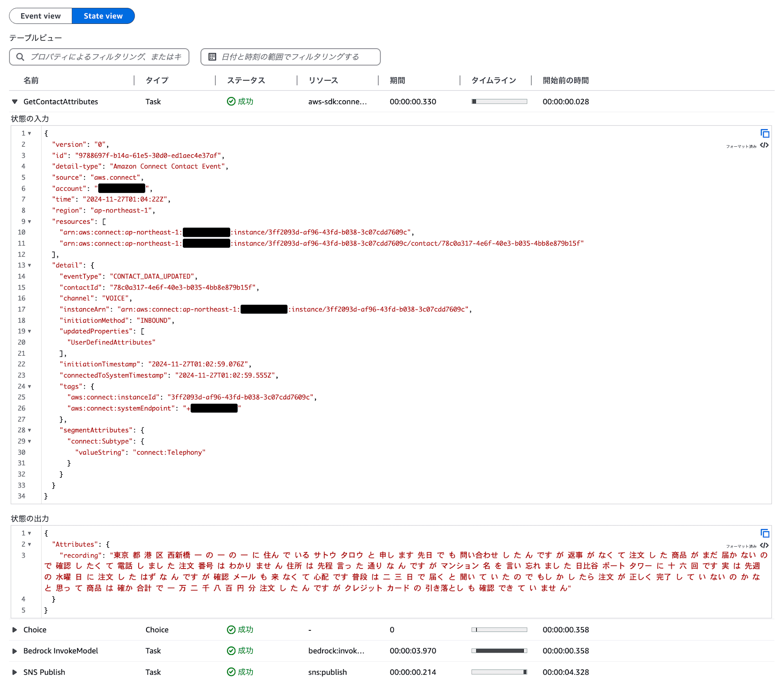The width and height of the screenshot is (783, 700).
Task: Toggle formatted view for state output
Action: tap(764, 545)
